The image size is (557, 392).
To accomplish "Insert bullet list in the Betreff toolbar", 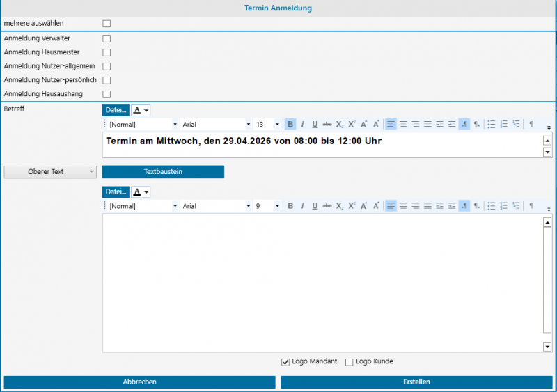I will tap(492, 124).
